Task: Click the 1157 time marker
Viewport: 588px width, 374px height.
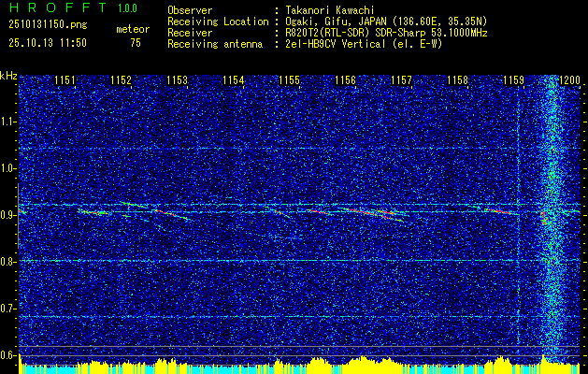Action: click(401, 79)
